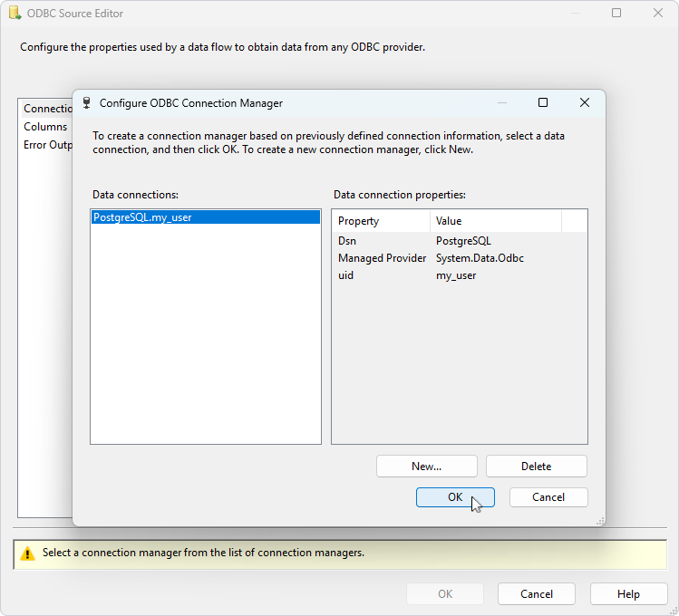Click Cancel in the ODBC Source Editor

tap(537, 594)
